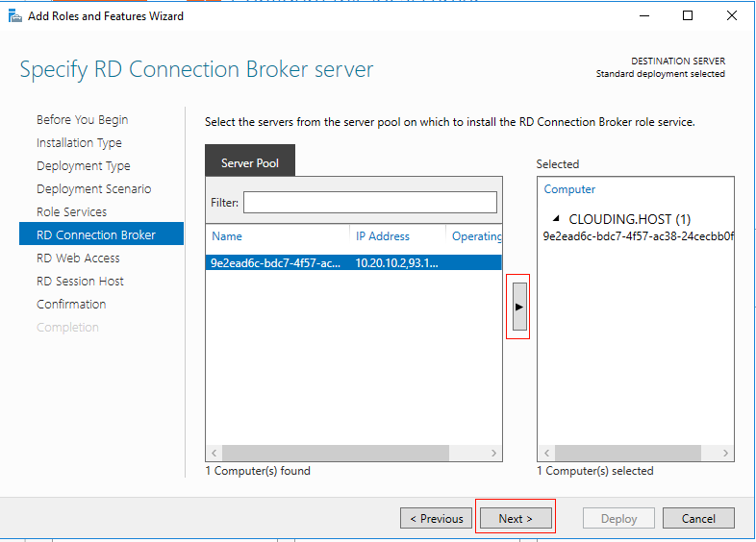
Task: Go to Before You Begin step
Action: click(x=83, y=119)
